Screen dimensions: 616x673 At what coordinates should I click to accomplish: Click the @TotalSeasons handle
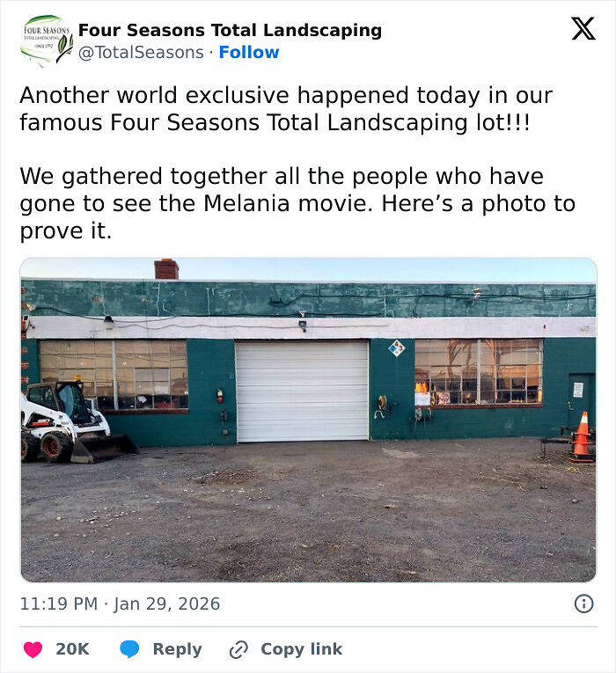pyautogui.click(x=142, y=53)
